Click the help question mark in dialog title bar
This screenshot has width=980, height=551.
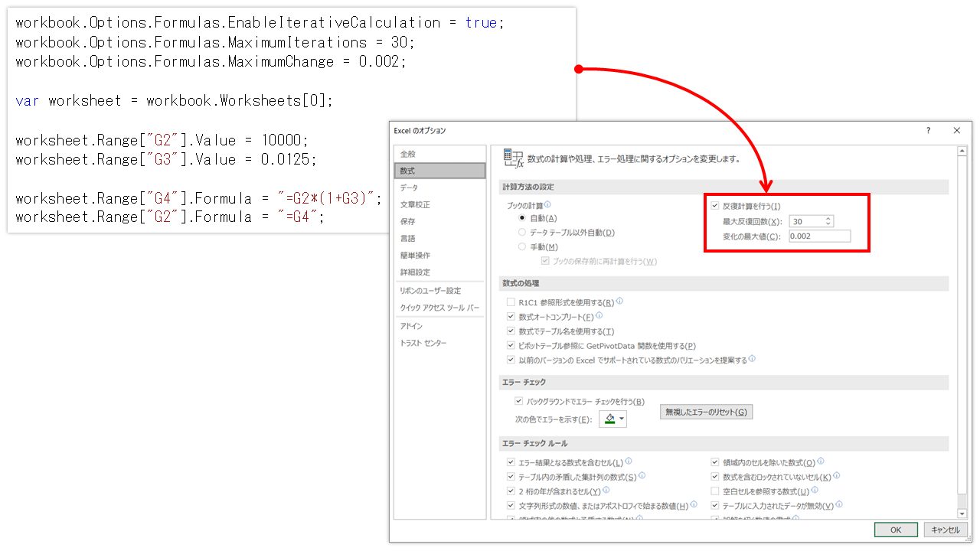[x=929, y=131]
